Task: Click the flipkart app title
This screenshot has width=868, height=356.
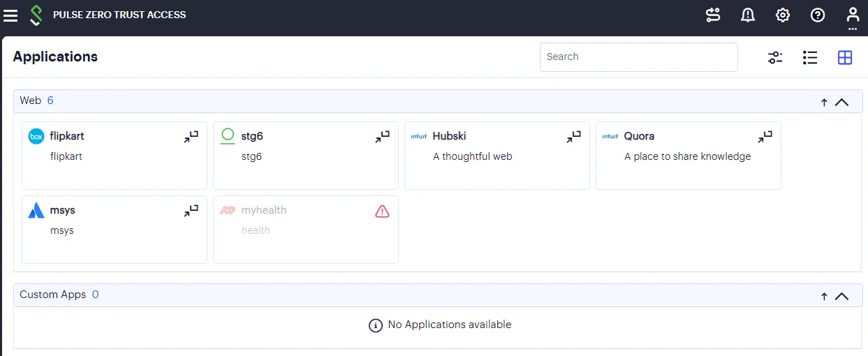Action: point(67,136)
